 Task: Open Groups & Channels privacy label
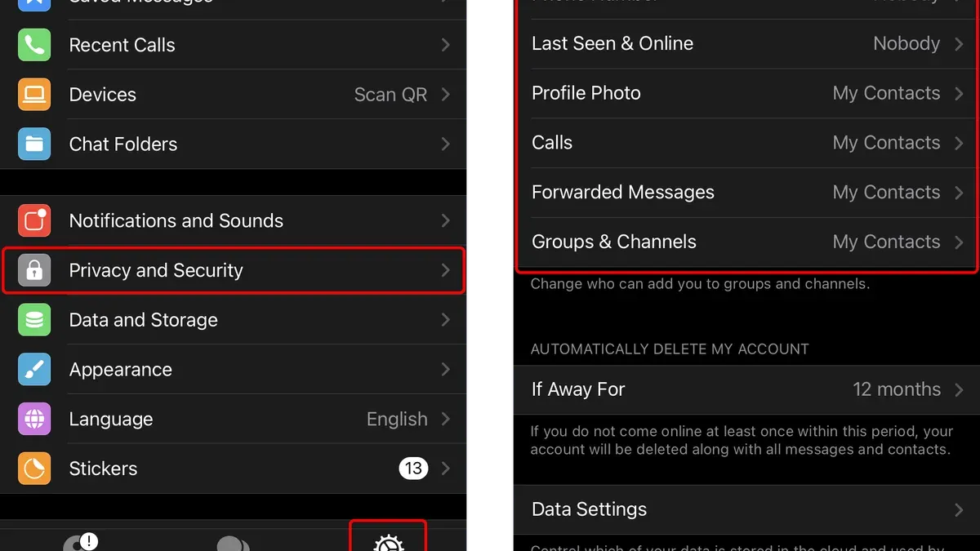click(614, 242)
